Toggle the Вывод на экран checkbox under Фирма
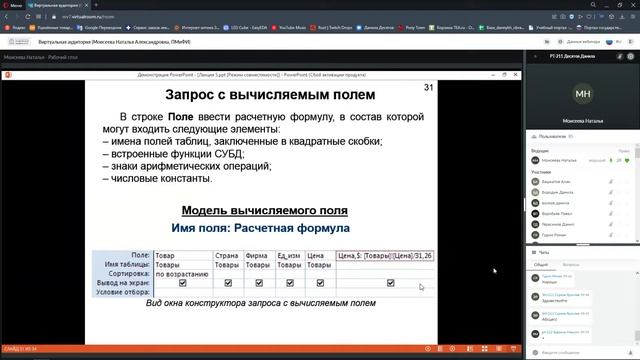Viewport: 640px width, 360px height. [259, 283]
